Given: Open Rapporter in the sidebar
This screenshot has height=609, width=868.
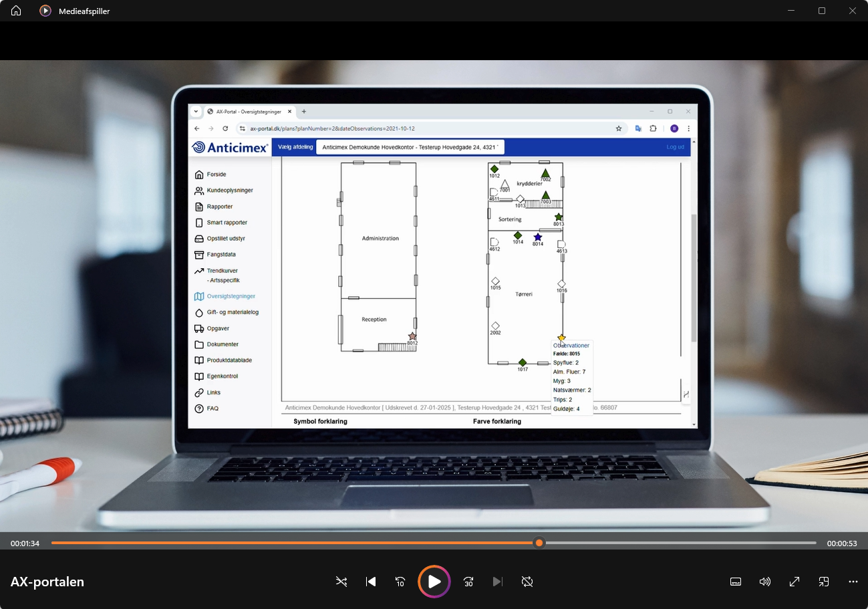Looking at the screenshot, I should [220, 207].
